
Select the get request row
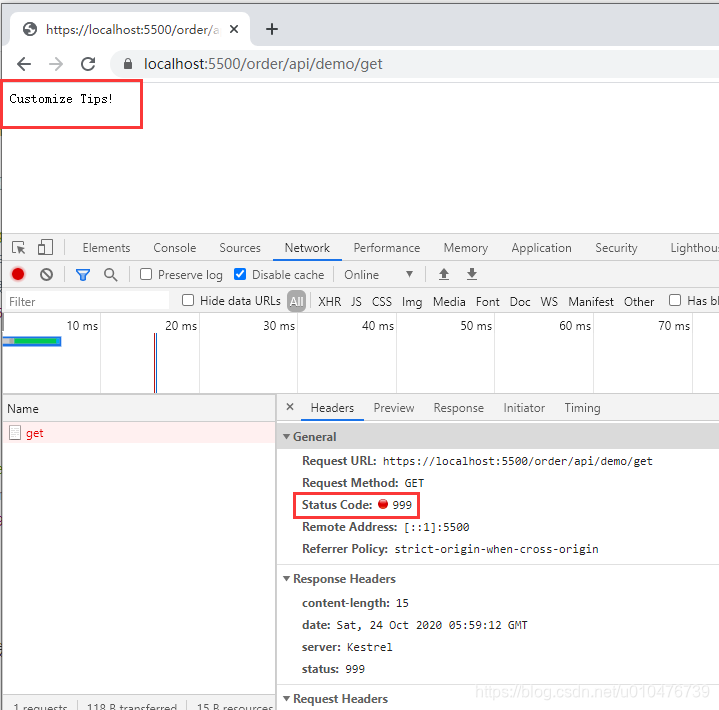coord(139,433)
